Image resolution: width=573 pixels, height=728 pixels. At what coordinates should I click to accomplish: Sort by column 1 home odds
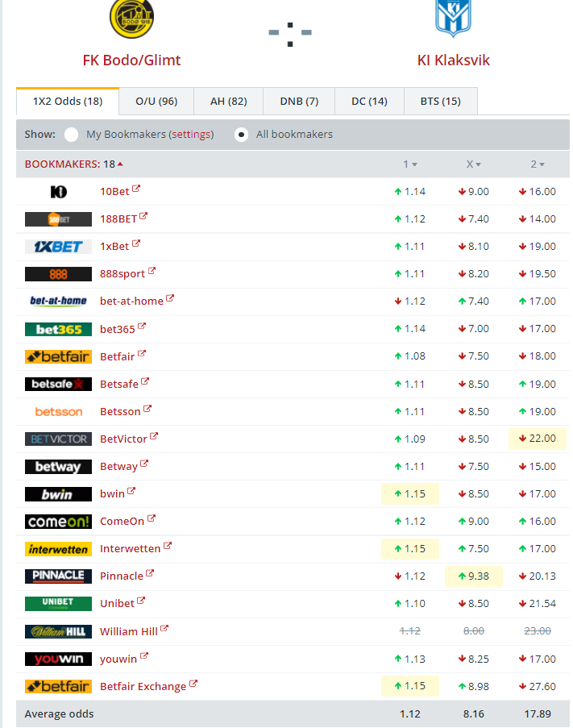tap(410, 164)
